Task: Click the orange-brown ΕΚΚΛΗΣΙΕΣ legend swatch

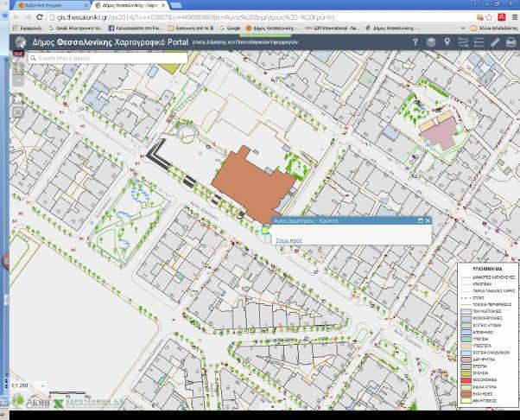Action: tap(466, 394)
